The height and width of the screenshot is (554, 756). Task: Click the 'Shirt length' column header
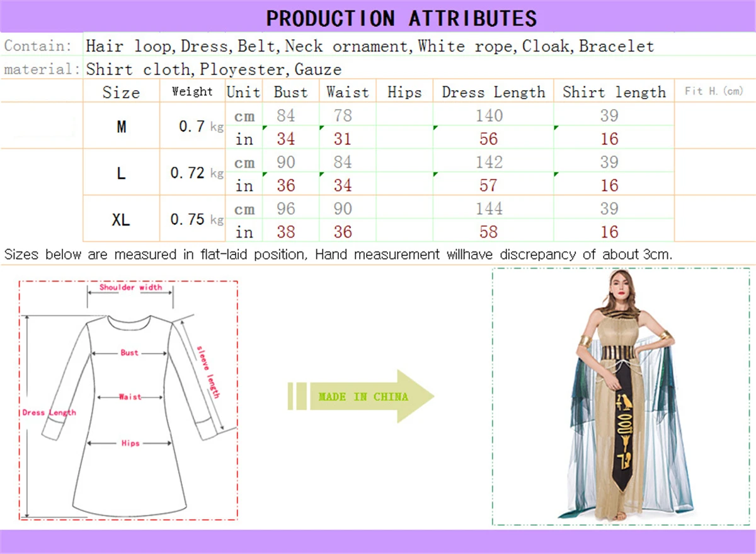(614, 92)
